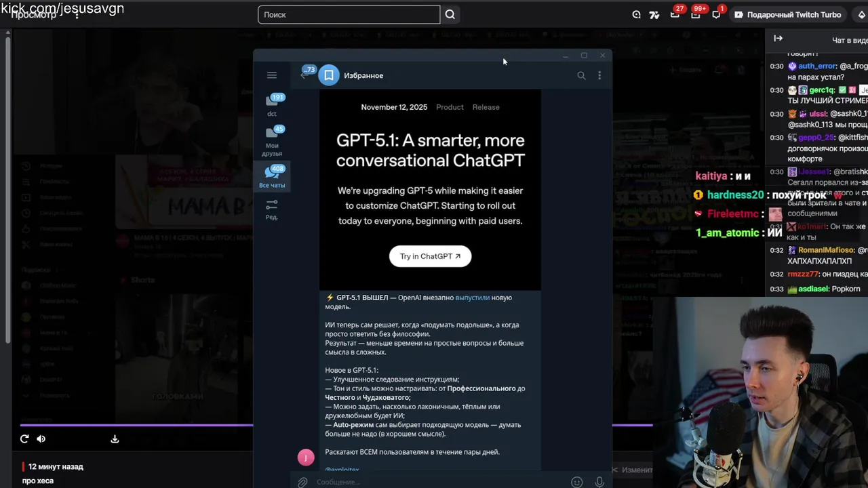Click the Twitch crown icon at top right
This screenshot has width=868, height=488.
pos(861,14)
